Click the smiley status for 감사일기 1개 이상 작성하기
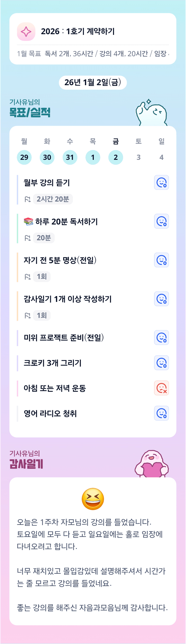 [161, 299]
